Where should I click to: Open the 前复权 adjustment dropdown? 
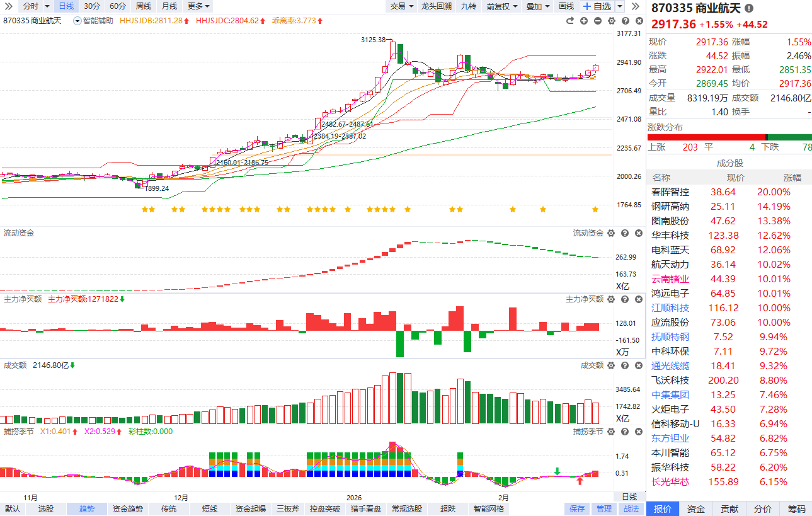click(x=502, y=6)
